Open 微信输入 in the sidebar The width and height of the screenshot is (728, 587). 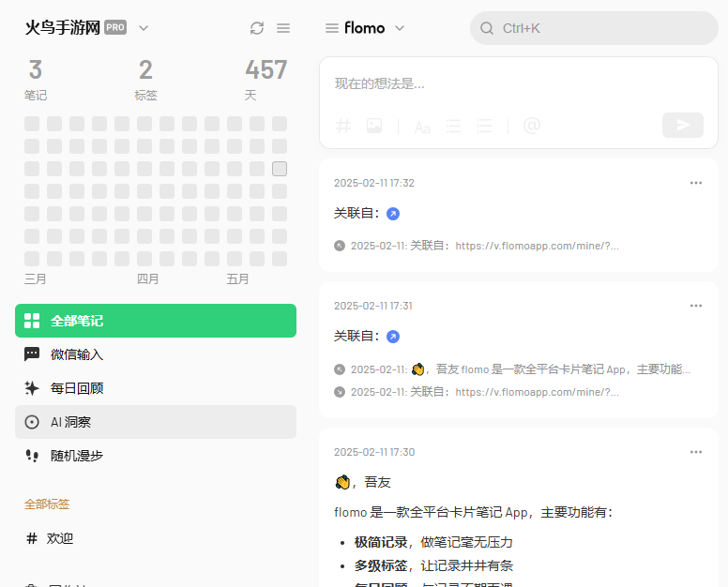[156, 354]
